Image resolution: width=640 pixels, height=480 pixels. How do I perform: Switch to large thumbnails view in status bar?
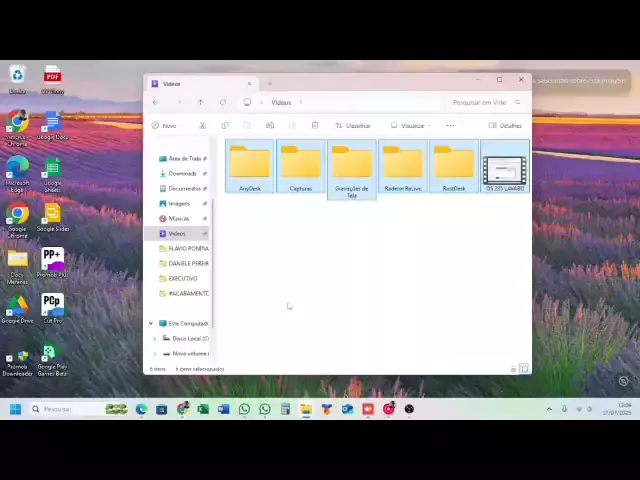524,369
